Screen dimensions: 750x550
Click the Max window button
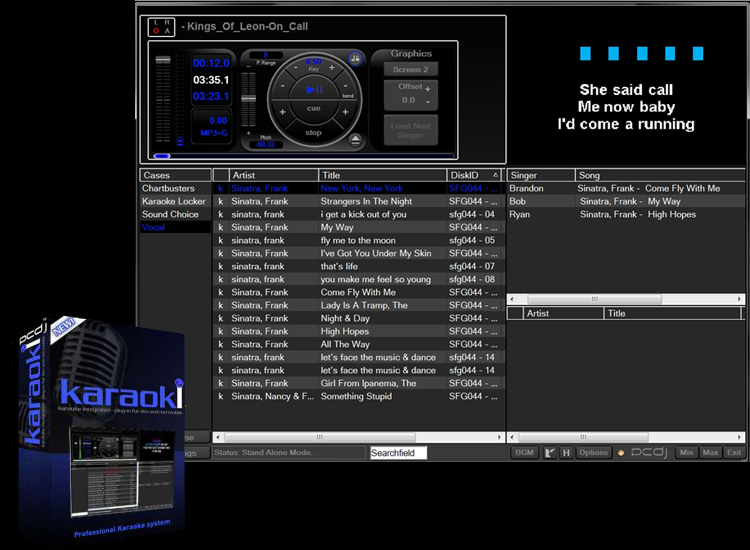710,452
